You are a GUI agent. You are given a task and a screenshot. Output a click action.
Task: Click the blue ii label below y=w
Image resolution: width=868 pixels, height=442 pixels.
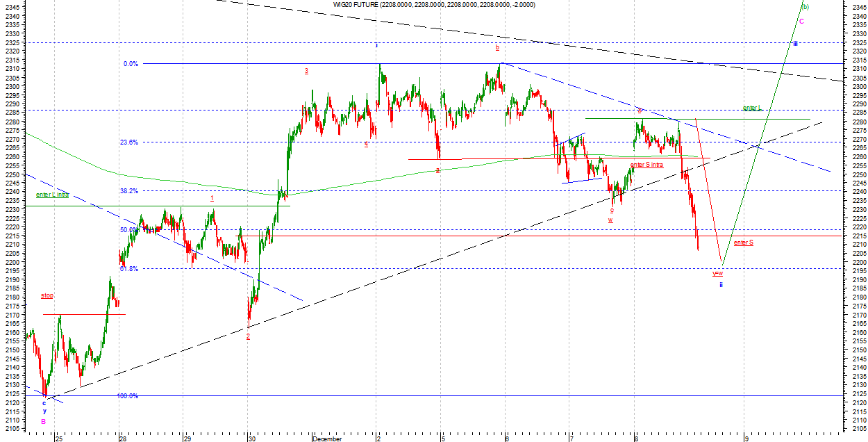721,285
